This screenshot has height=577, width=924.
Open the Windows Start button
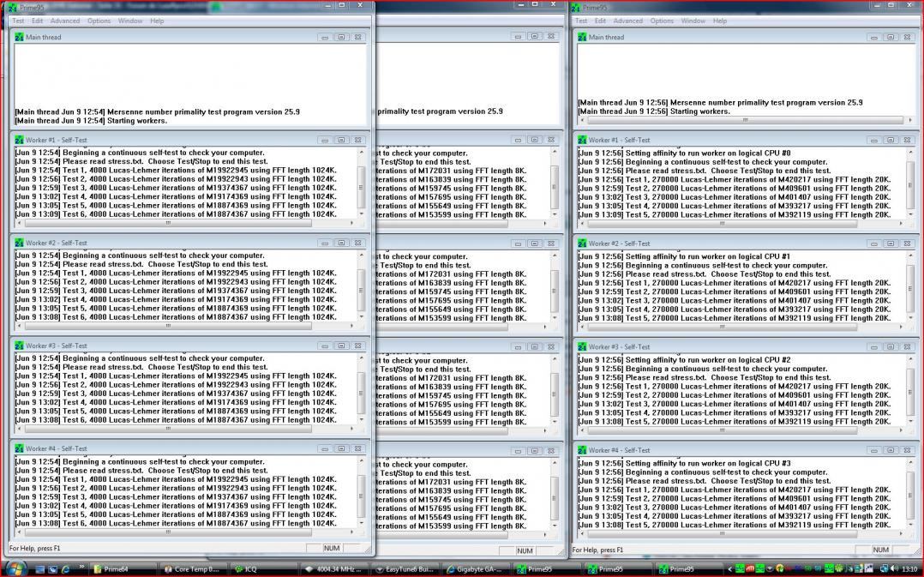(x=16, y=568)
